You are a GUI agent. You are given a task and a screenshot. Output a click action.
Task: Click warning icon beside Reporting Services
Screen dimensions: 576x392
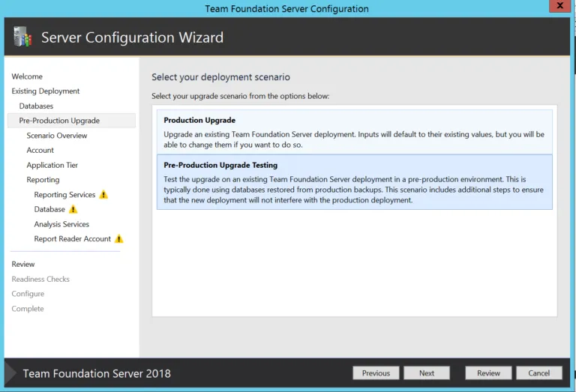[103, 194]
